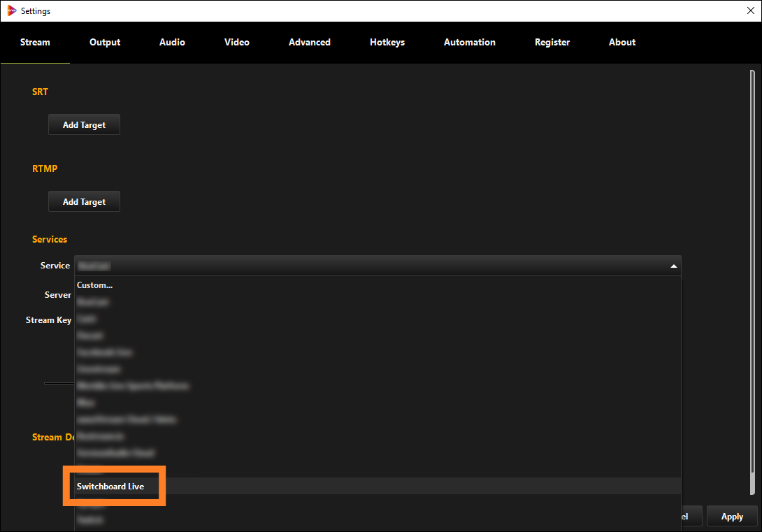Click the SRT section heading

tap(41, 92)
